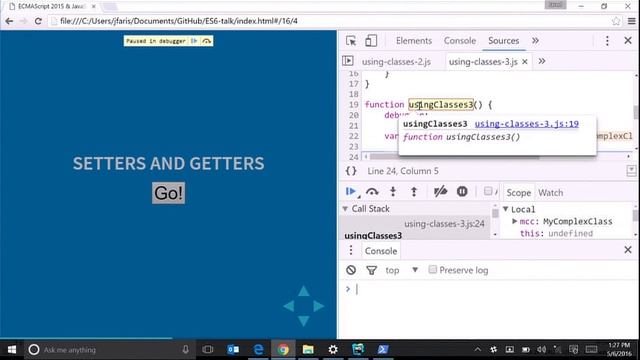The width and height of the screenshot is (640, 360).
Task: Pretty print the source with braces icon
Action: coord(351,171)
